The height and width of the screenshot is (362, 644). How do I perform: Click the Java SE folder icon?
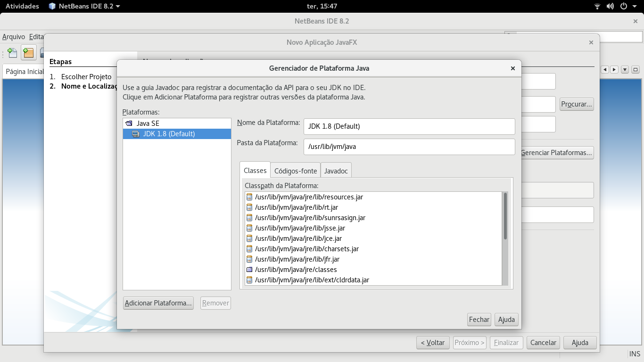(x=129, y=123)
